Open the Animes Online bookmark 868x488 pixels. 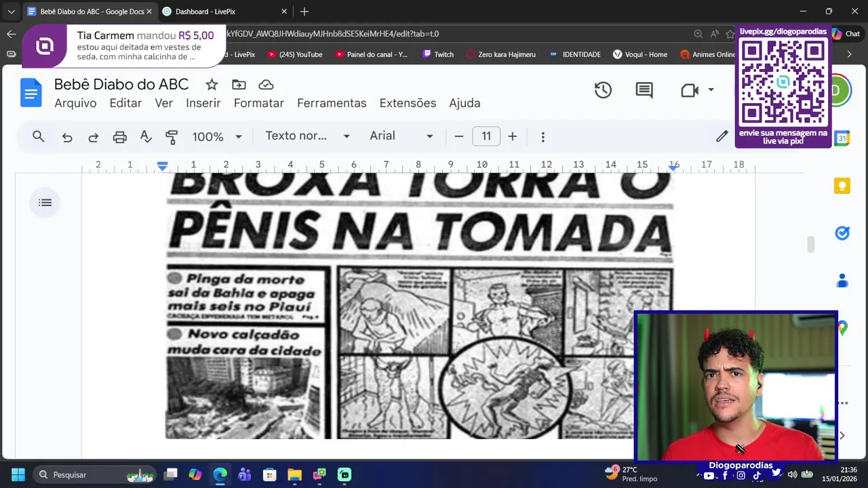[x=708, y=54]
